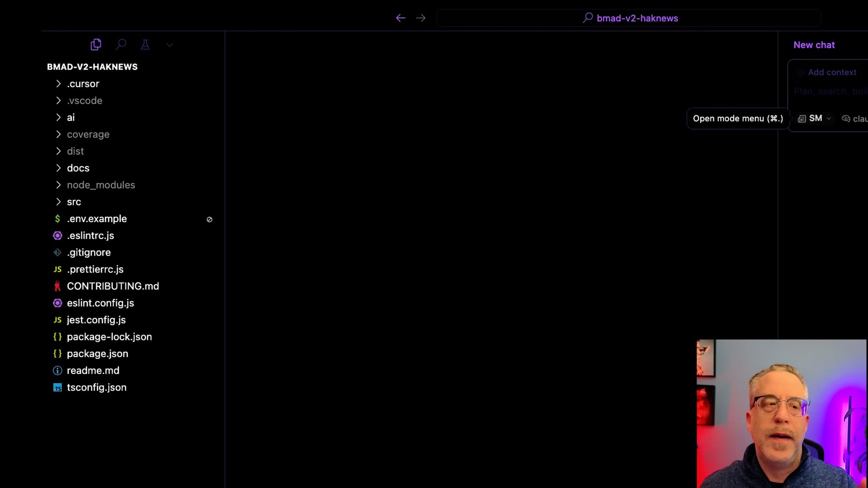Show more sidebar views chevron
Viewport: 868px width, 488px height.
tap(170, 45)
